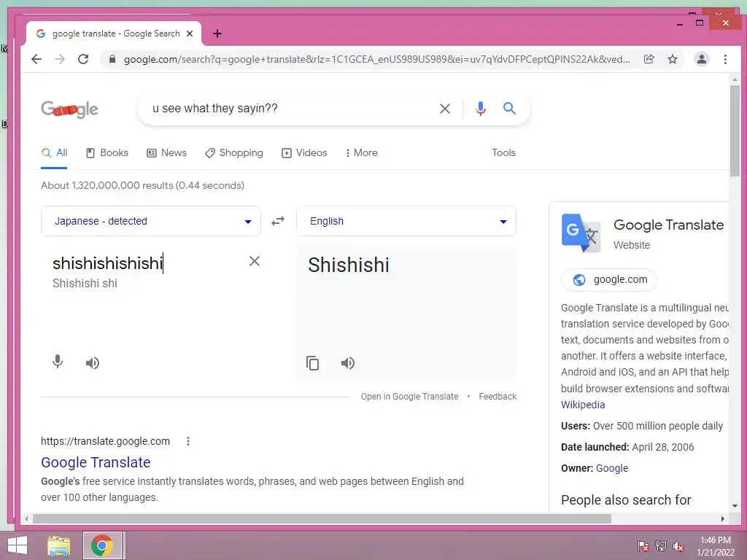Open a new browser tab
This screenshot has height=560, width=747.
(217, 34)
